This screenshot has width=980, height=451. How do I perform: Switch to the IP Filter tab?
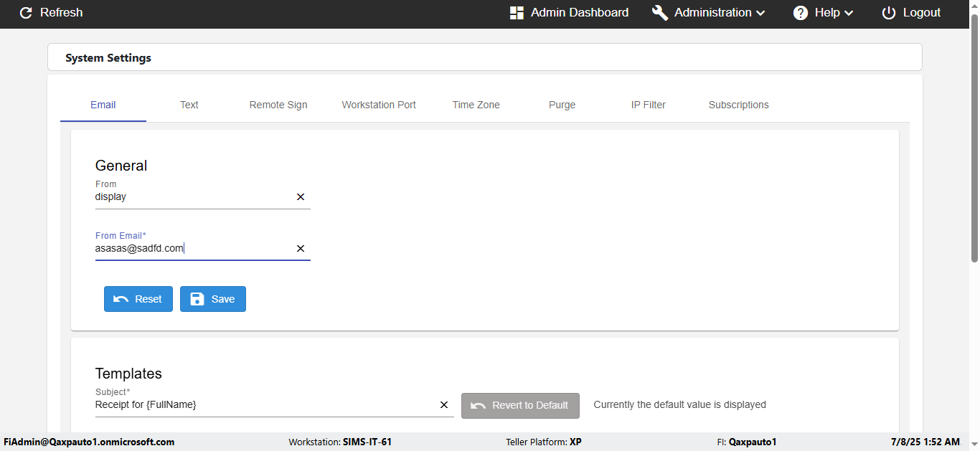point(649,105)
